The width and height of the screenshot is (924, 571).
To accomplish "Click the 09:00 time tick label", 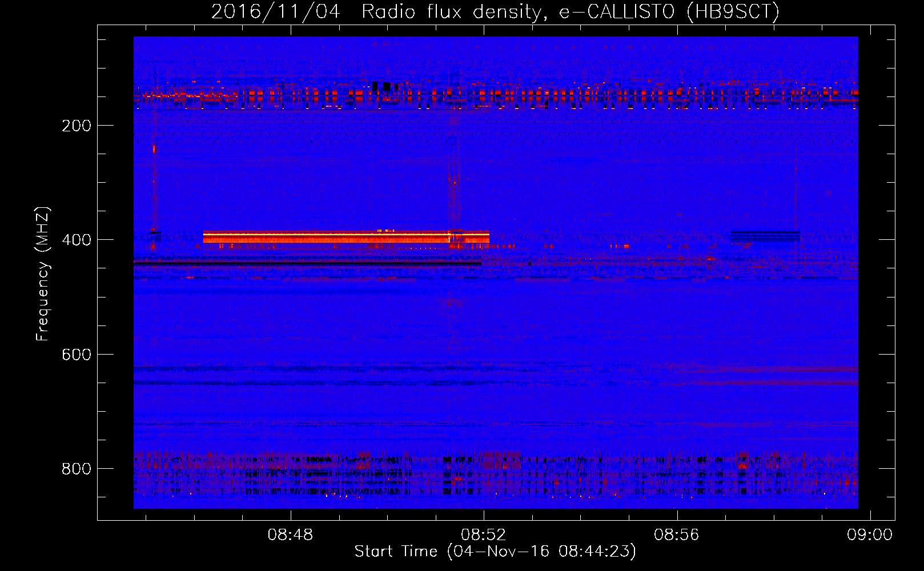I will (870, 535).
